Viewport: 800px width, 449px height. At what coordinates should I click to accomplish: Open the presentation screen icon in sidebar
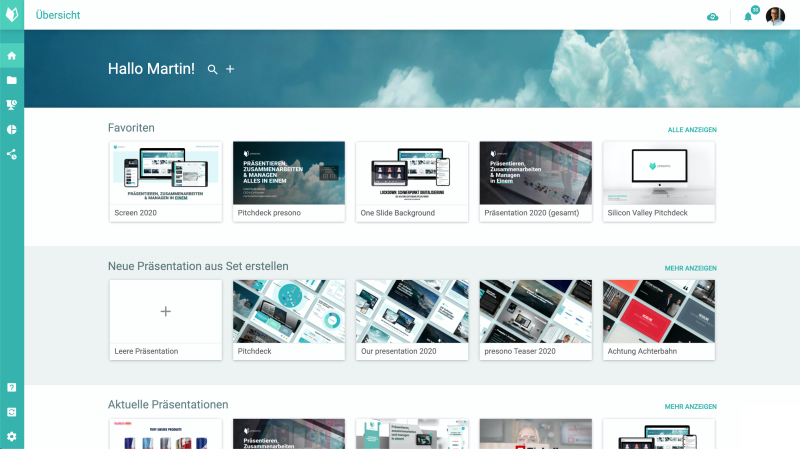12,105
